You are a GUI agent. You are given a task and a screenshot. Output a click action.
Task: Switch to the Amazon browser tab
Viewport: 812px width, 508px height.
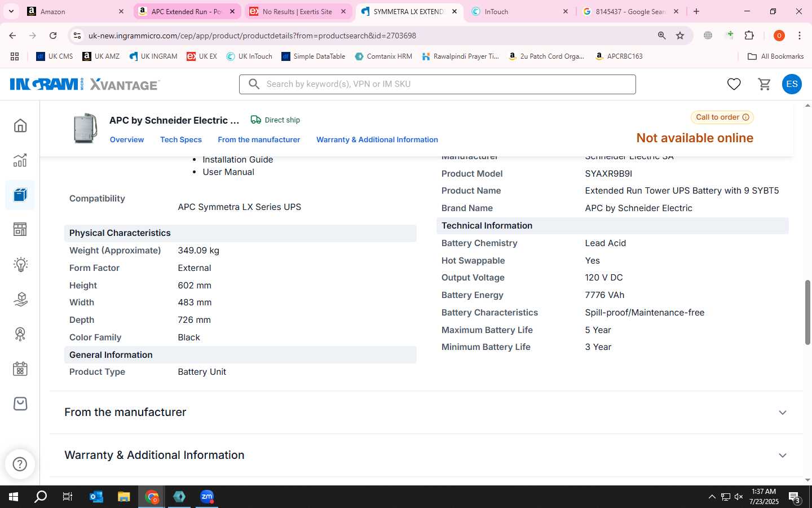tap(76, 11)
